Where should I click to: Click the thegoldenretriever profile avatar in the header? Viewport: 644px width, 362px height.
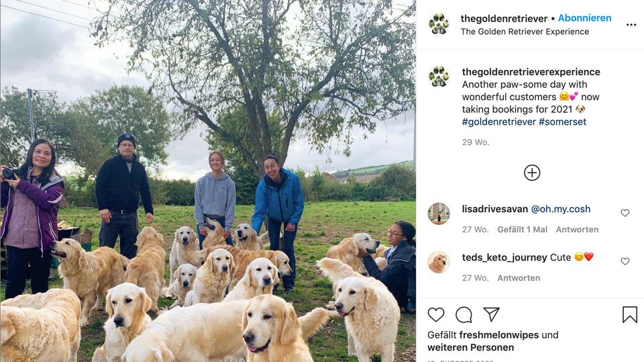(439, 24)
